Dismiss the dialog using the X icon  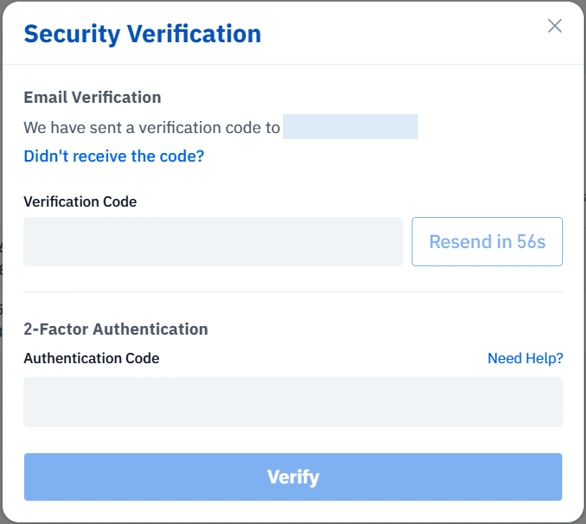555,26
